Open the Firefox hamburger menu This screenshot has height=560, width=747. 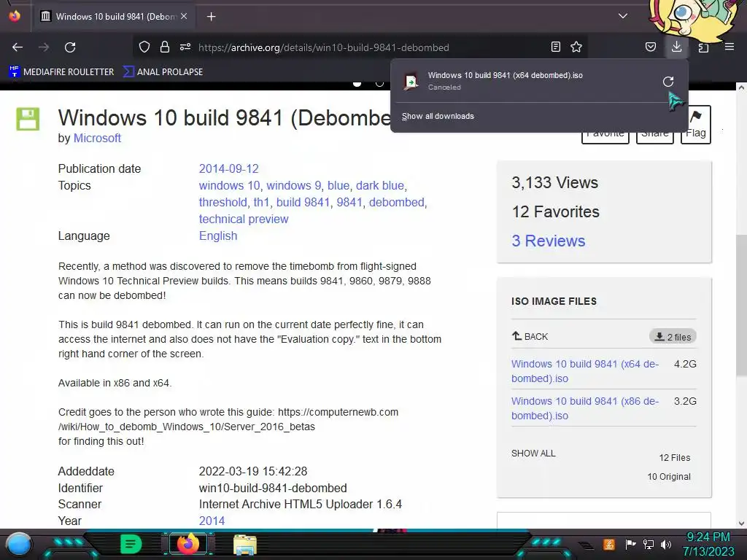[729, 47]
